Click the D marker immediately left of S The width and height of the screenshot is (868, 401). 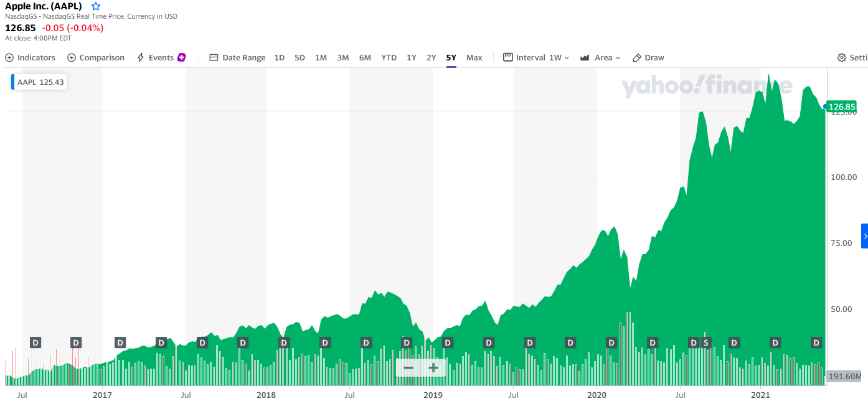coord(694,342)
